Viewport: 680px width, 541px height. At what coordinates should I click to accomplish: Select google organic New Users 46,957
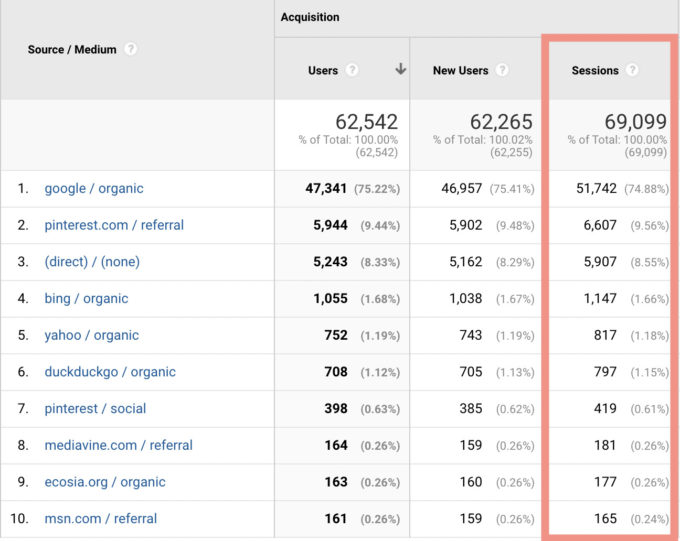461,188
